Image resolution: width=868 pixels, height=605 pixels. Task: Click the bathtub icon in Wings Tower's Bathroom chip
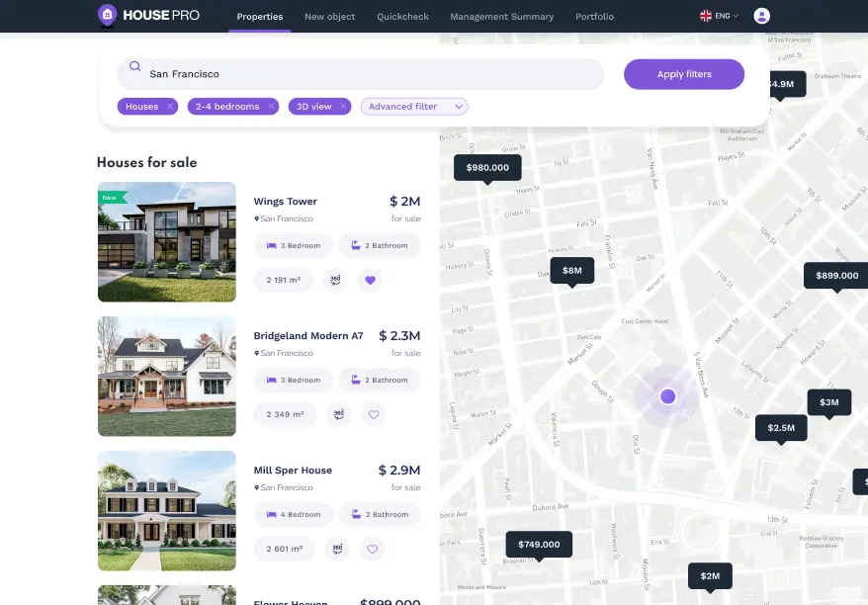click(356, 245)
